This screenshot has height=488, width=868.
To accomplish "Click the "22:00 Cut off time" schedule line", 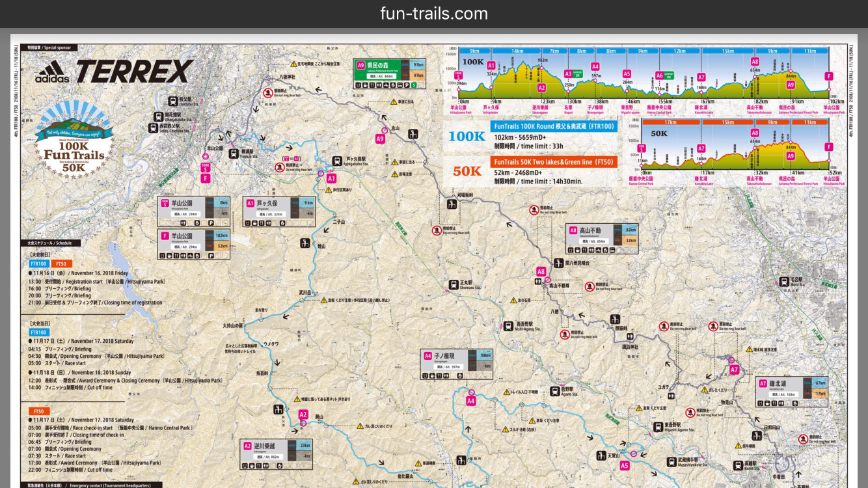I will [x=71, y=470].
